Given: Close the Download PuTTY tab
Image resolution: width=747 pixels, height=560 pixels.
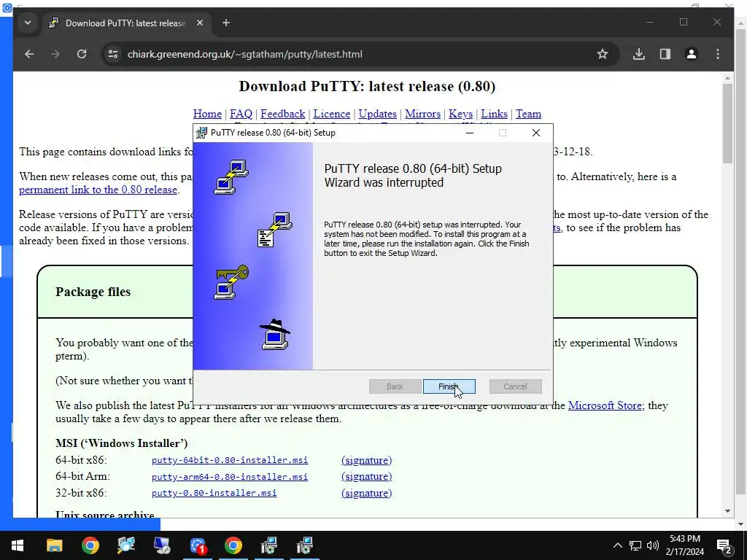Looking at the screenshot, I should pos(200,23).
